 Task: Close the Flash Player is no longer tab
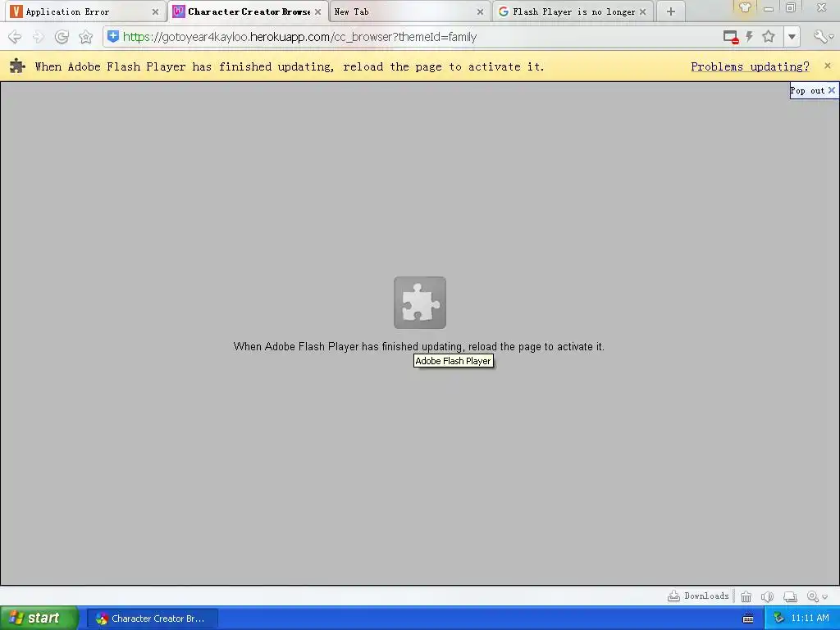click(x=643, y=11)
